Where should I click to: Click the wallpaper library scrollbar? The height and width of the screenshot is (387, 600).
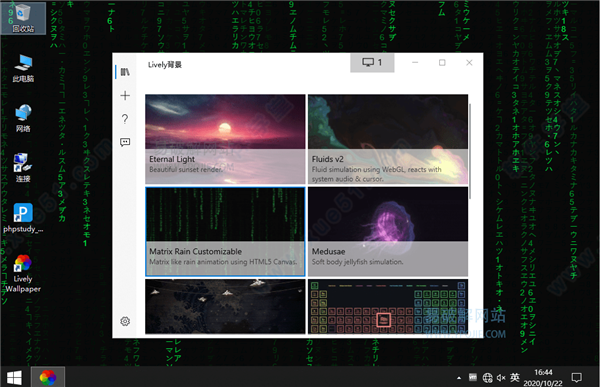[470, 151]
